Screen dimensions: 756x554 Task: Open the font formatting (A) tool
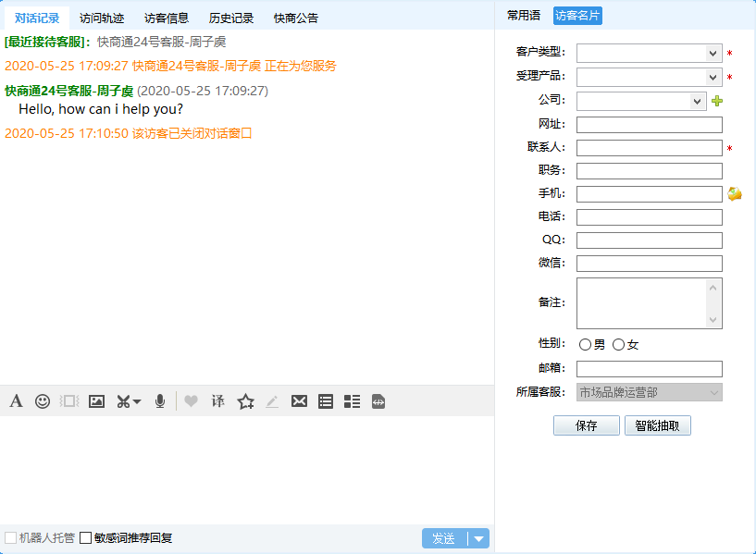tap(16, 401)
